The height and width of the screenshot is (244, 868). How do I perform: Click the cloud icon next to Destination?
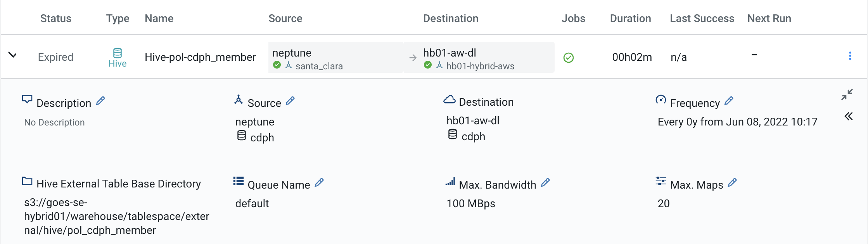(x=450, y=100)
